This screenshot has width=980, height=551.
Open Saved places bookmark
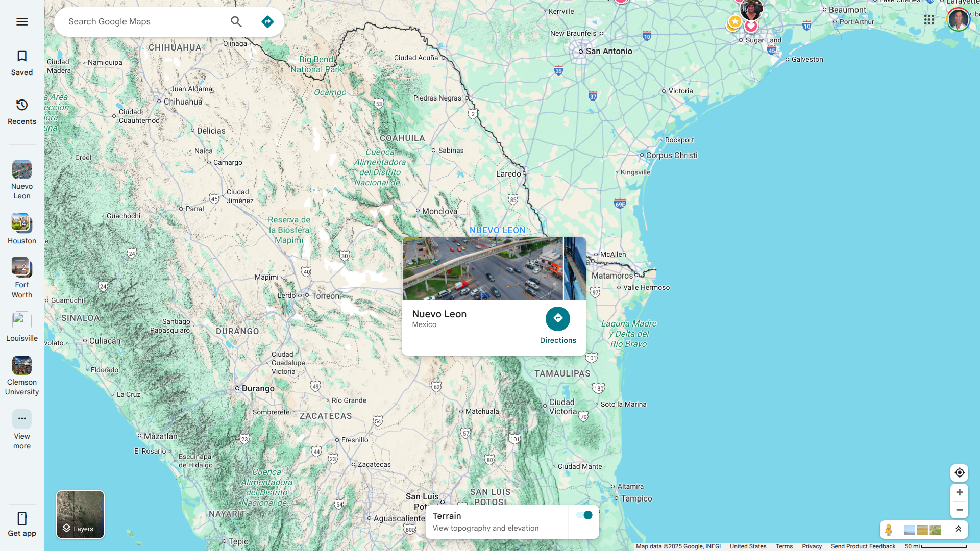[x=21, y=62]
